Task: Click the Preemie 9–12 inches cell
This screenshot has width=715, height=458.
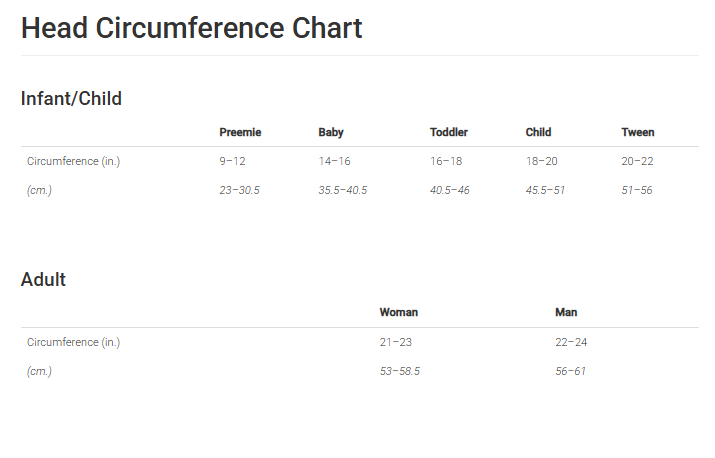Action: [232, 161]
